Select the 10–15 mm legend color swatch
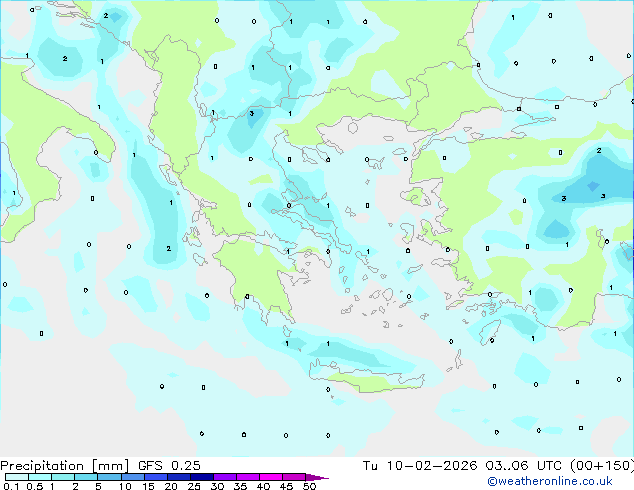The image size is (634, 490). click(132, 477)
